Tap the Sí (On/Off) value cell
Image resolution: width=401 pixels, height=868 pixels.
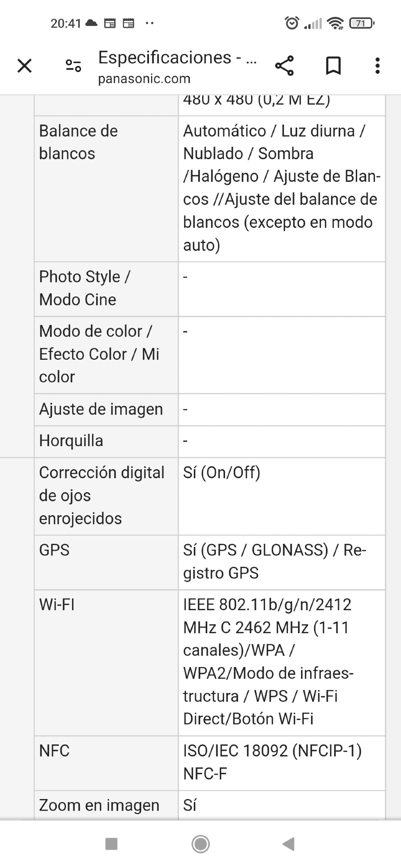click(x=222, y=473)
